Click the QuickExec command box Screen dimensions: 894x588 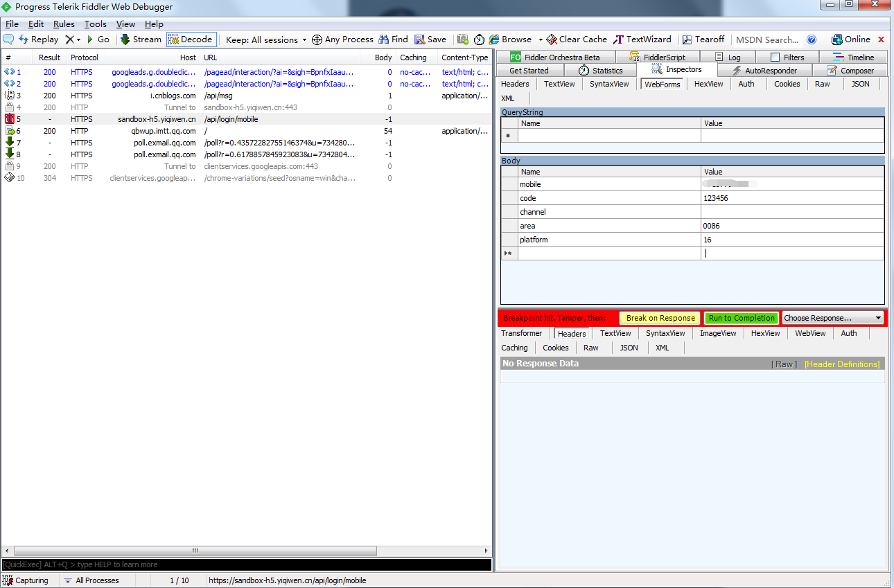(247, 564)
